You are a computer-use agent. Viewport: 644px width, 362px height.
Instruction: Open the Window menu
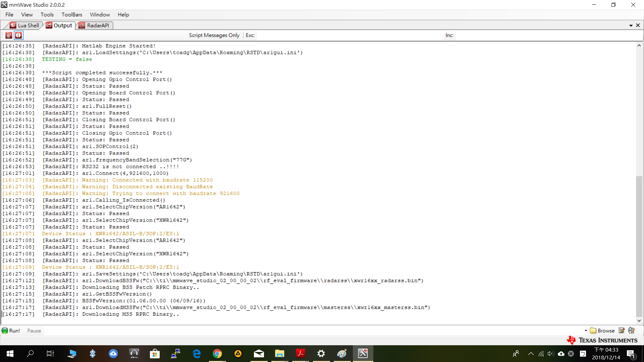[100, 15]
